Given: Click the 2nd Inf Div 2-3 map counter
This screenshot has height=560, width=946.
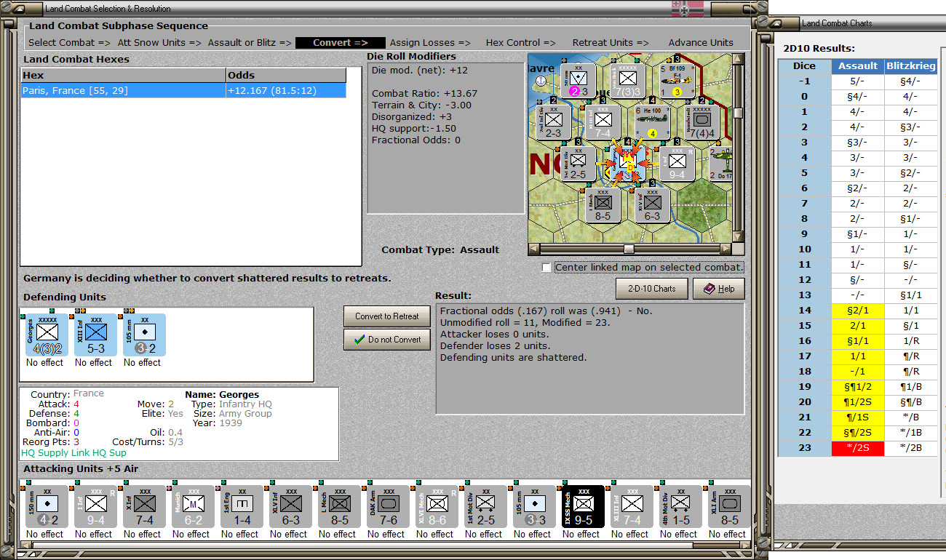Looking at the screenshot, I should click(x=554, y=122).
